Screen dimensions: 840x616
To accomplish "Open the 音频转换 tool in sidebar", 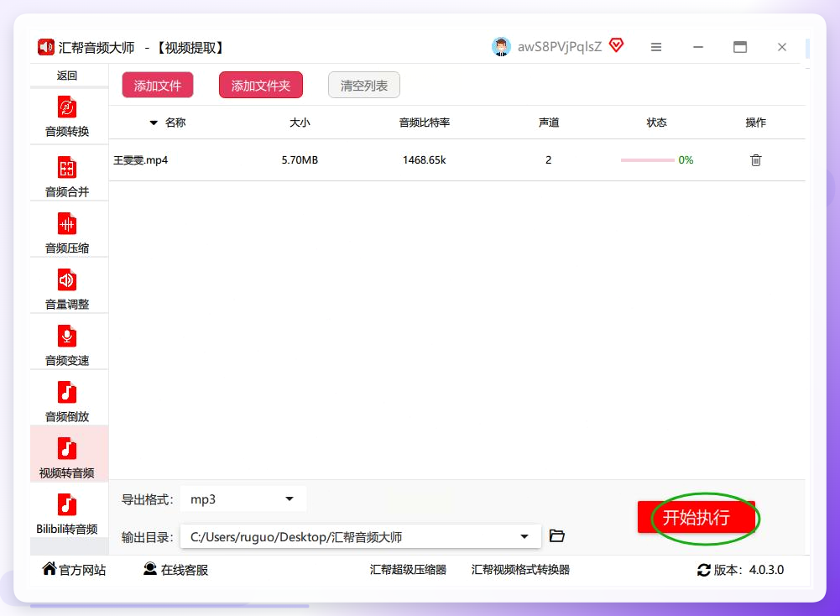I will [x=67, y=117].
